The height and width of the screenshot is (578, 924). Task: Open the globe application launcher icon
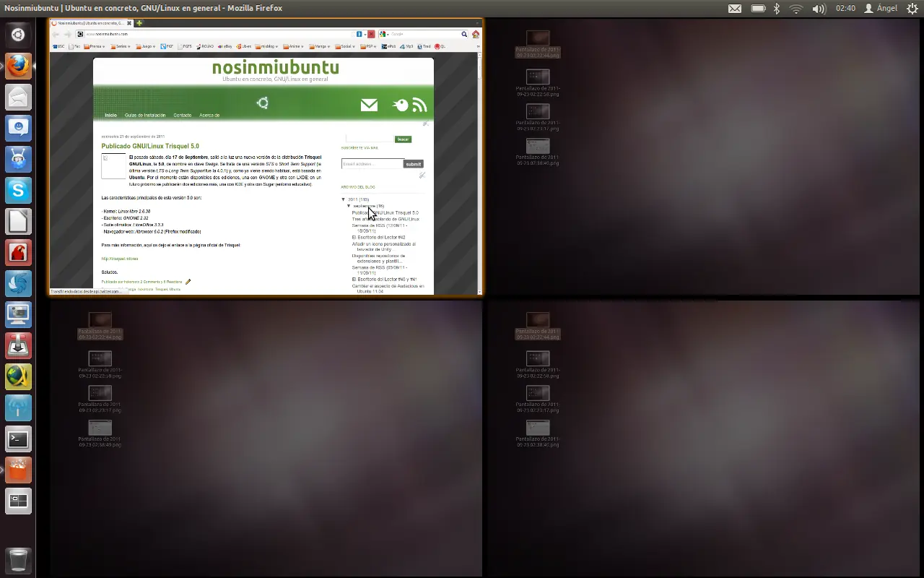click(18, 376)
